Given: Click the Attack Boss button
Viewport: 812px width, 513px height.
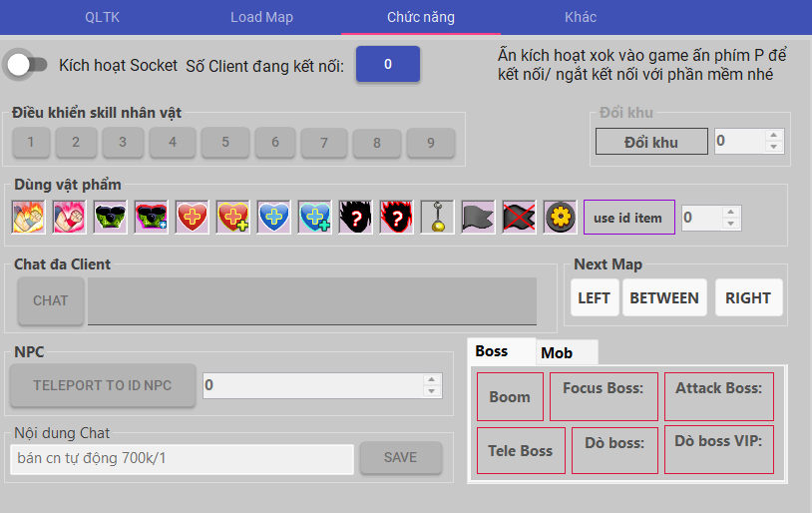Looking at the screenshot, I should (x=719, y=396).
